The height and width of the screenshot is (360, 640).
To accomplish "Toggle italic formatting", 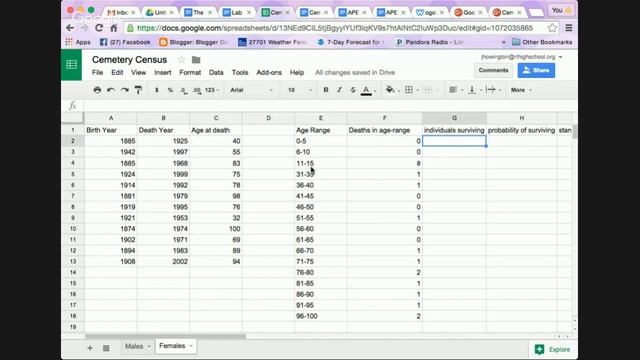I will click(339, 90).
